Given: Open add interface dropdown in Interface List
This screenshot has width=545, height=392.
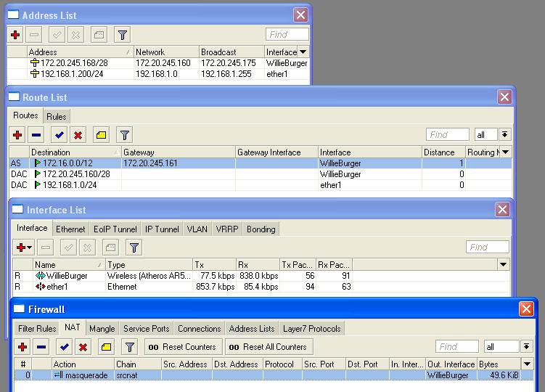Looking at the screenshot, I should [x=24, y=248].
